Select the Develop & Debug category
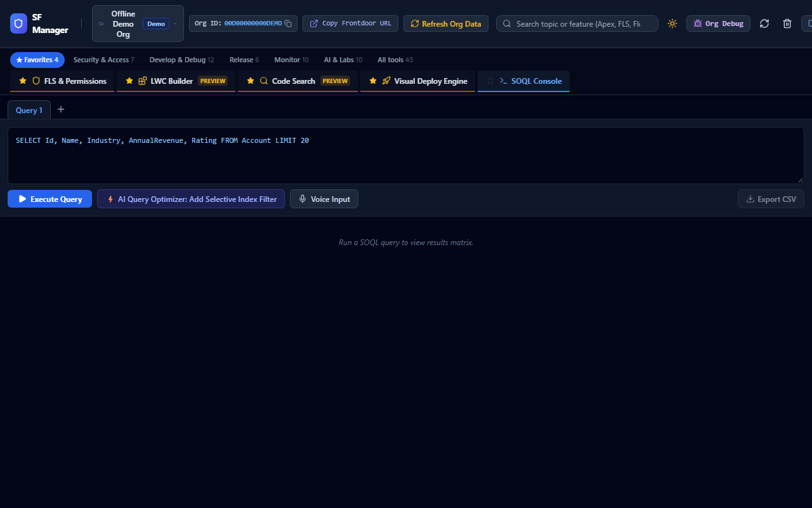 click(x=181, y=60)
